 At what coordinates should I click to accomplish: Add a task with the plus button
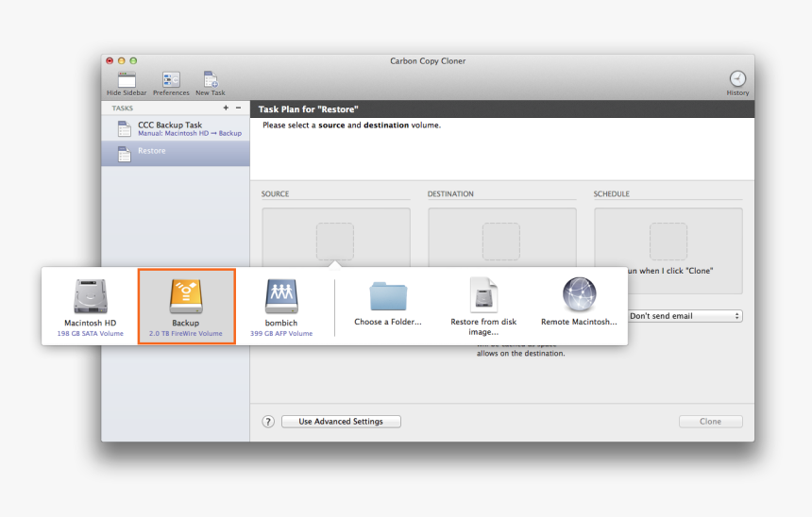click(226, 108)
